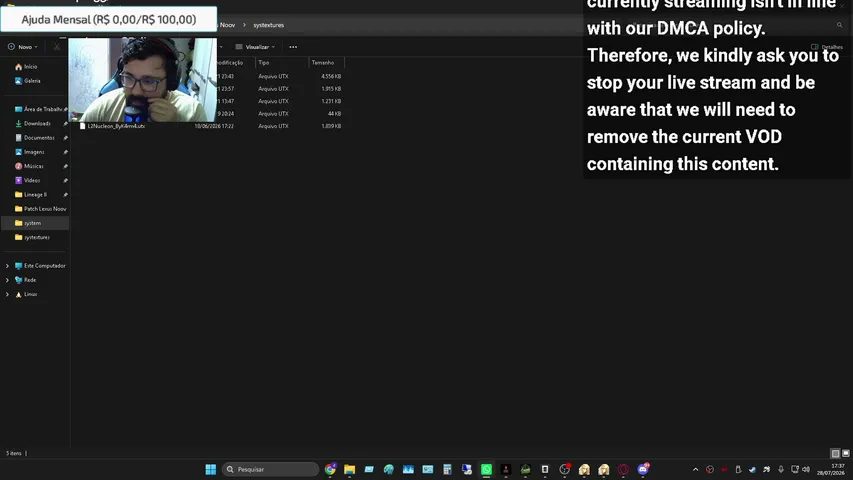Open the See more (...) toolbar menu
This screenshot has height=480, width=853.
pyautogui.click(x=293, y=47)
